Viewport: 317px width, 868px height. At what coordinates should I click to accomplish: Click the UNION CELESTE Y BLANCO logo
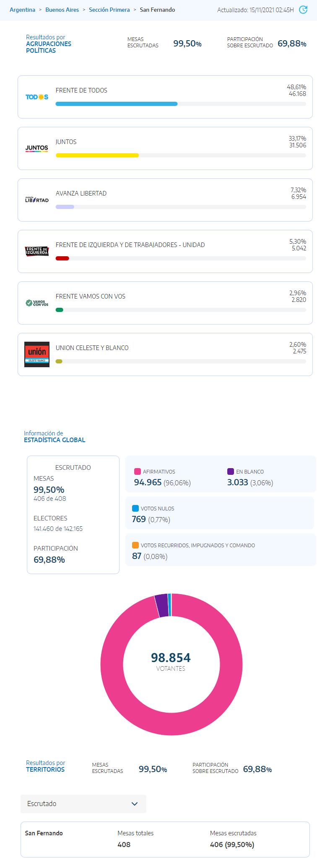coord(37,354)
